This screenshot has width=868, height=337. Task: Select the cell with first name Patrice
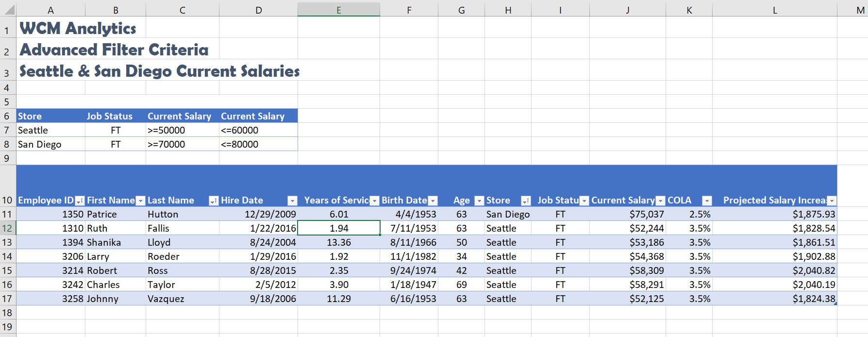click(x=116, y=214)
